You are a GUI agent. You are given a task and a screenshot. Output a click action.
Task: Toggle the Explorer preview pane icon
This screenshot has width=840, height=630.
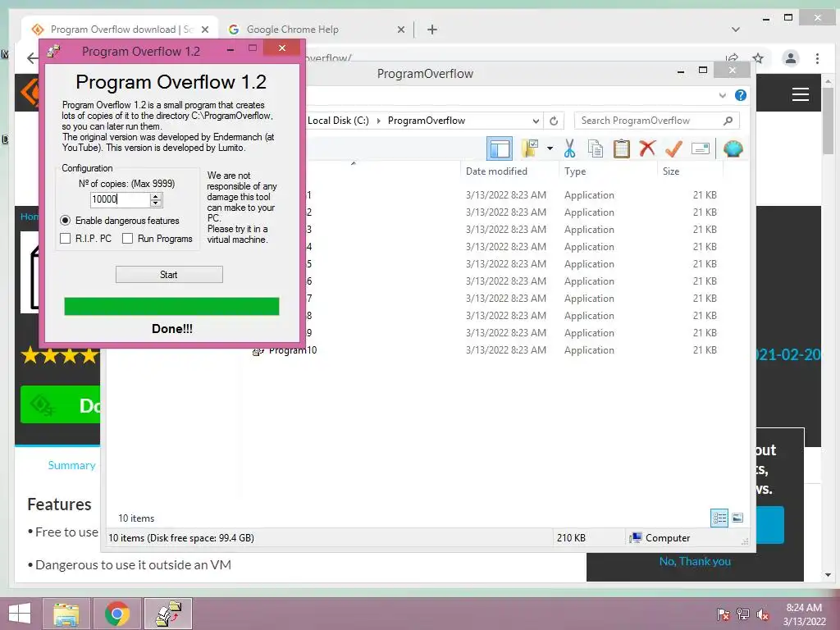tap(500, 149)
